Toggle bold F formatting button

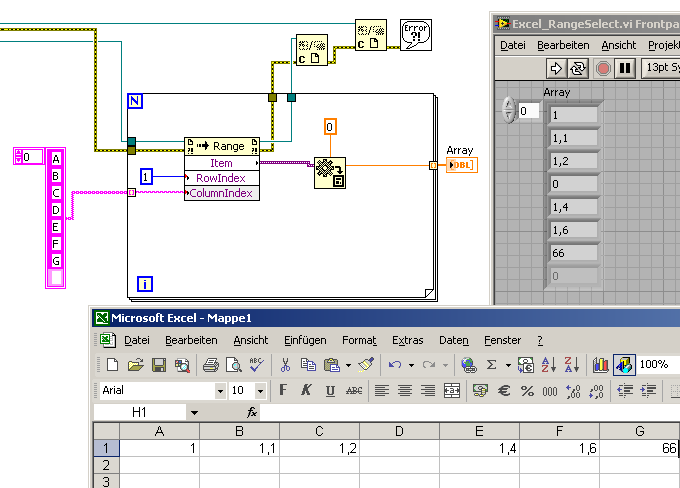[x=283, y=390]
